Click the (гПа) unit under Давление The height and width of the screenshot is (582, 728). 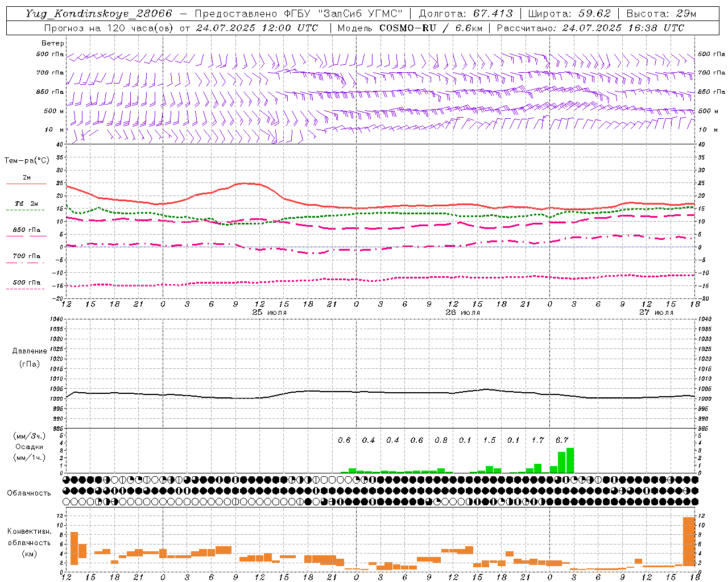click(x=30, y=364)
